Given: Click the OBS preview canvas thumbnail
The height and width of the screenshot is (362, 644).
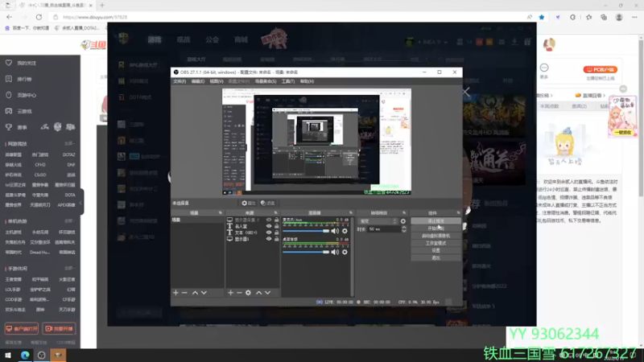Looking at the screenshot, I should [316, 142].
